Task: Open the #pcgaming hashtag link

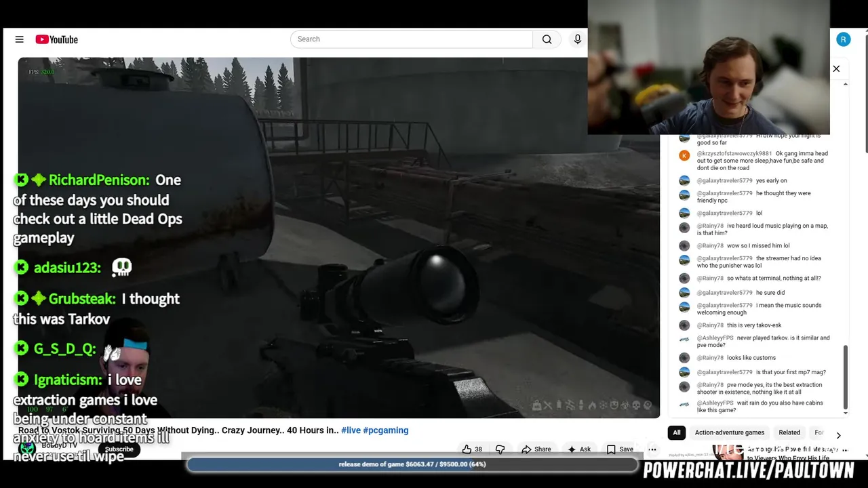Action: coord(386,430)
